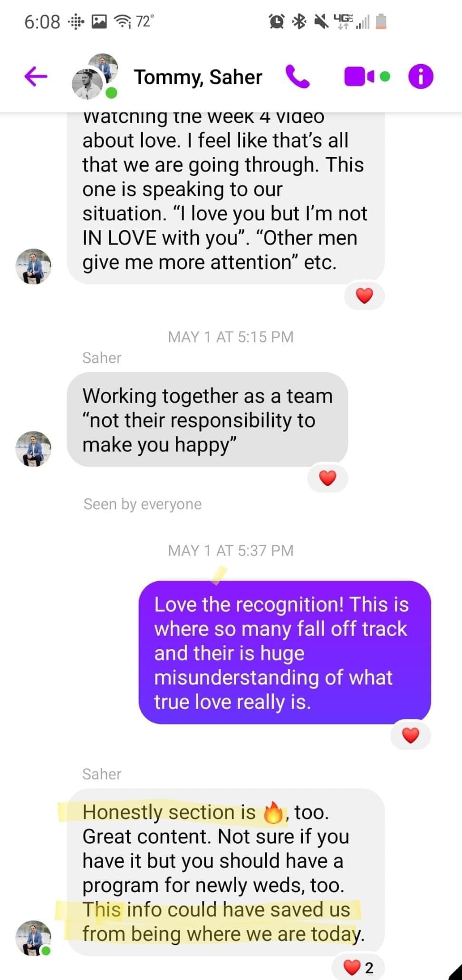Tap the Tommy, Saher conversation title
The height and width of the screenshot is (980, 462).
tap(198, 77)
